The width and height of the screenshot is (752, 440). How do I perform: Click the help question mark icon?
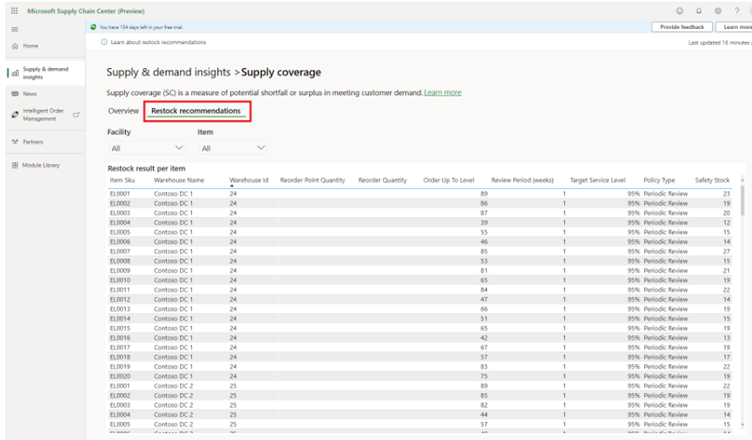pos(736,10)
